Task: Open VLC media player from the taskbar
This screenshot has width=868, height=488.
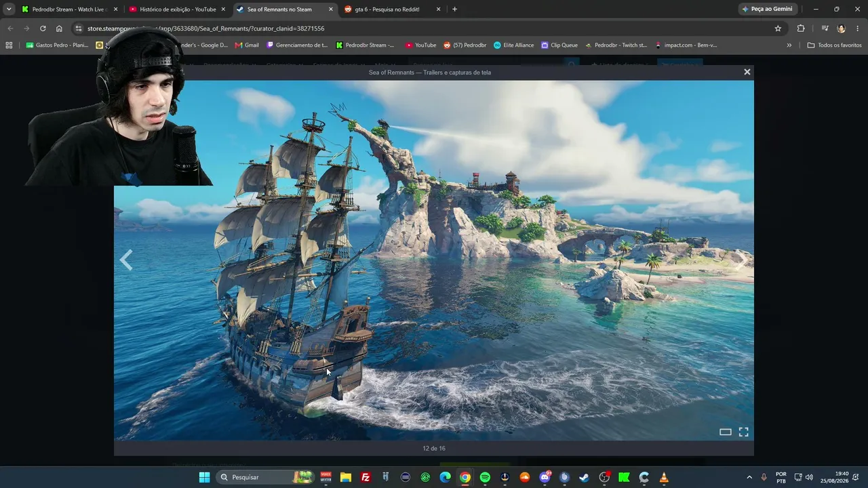Action: pyautogui.click(x=664, y=477)
